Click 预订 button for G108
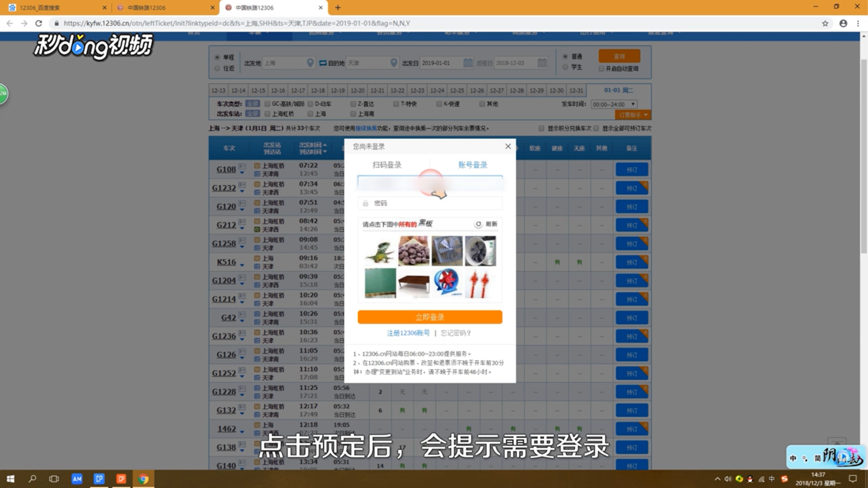Screen dimensions: 868x488 pos(632,169)
